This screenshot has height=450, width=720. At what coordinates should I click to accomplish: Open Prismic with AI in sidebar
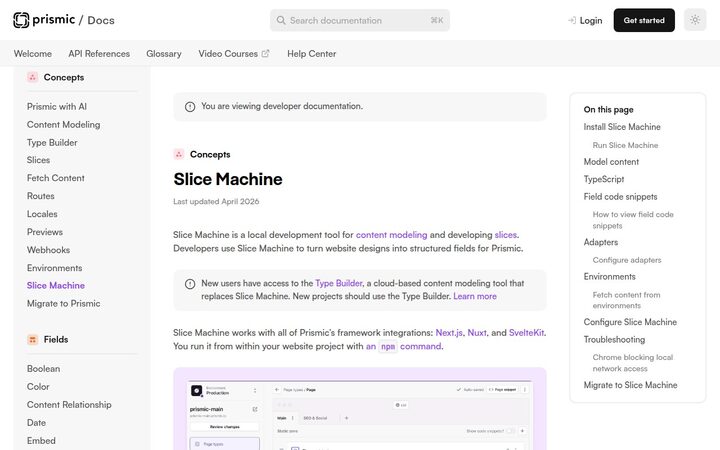click(56, 107)
